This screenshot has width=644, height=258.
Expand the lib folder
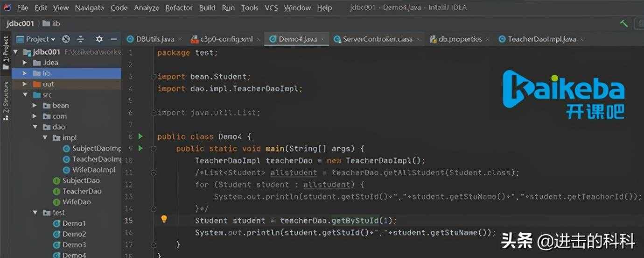(24, 73)
